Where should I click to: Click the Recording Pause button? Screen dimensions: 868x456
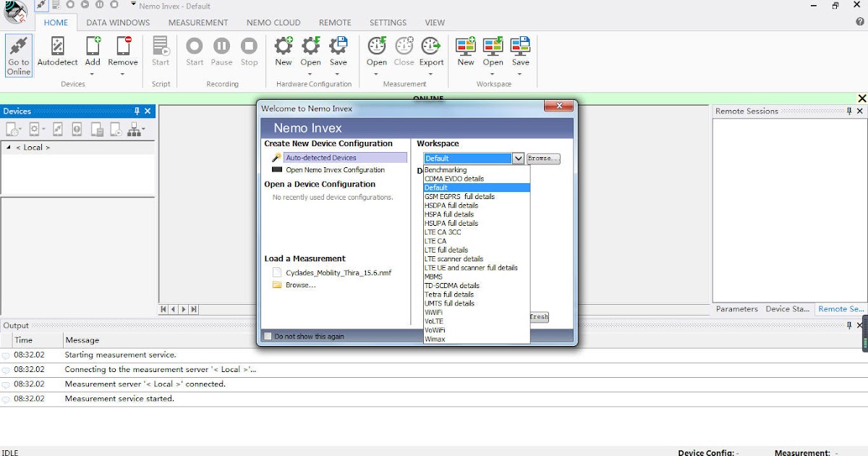(x=222, y=52)
